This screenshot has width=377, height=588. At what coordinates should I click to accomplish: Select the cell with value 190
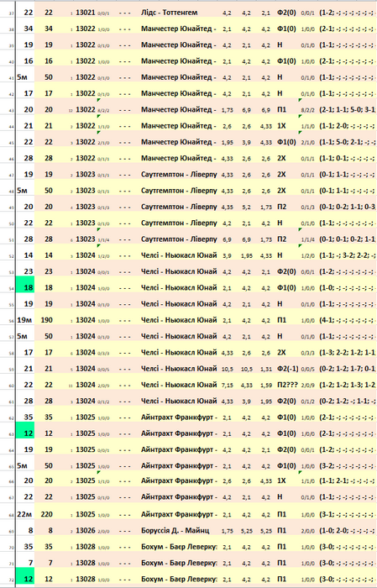point(46,320)
